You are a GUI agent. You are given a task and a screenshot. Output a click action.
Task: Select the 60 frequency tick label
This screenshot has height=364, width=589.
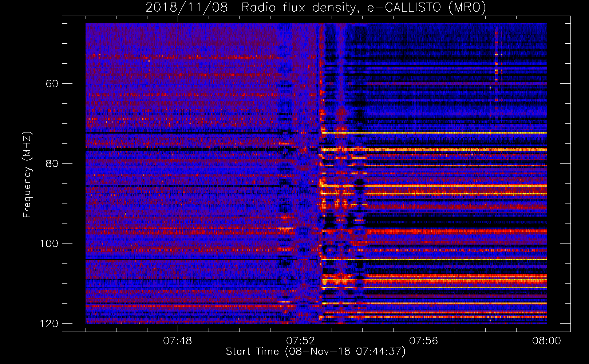tap(52, 84)
